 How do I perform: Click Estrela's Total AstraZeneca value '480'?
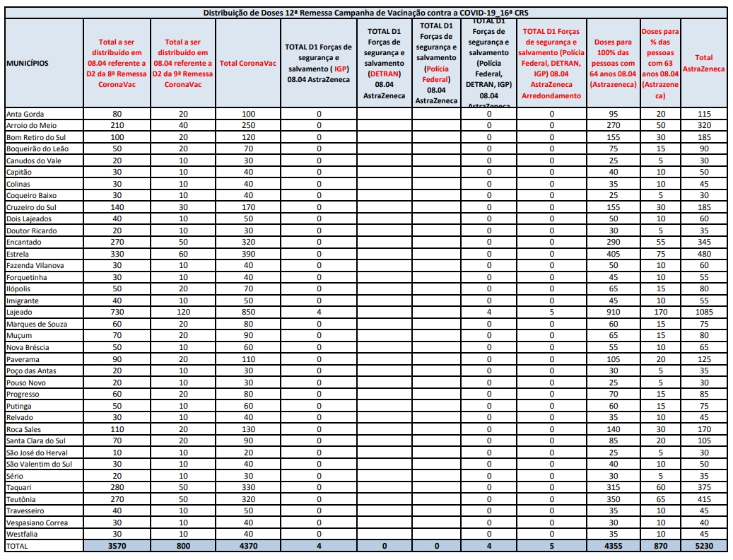(x=704, y=255)
